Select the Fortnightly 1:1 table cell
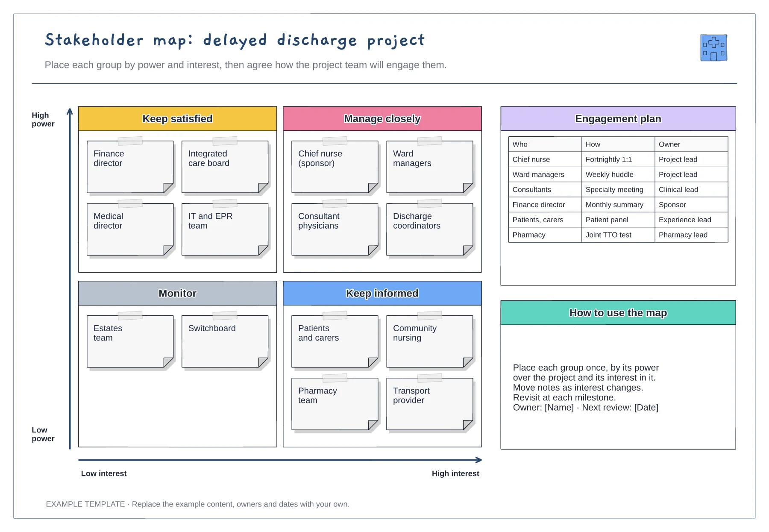This screenshot has height=532, width=769. pyautogui.click(x=618, y=159)
